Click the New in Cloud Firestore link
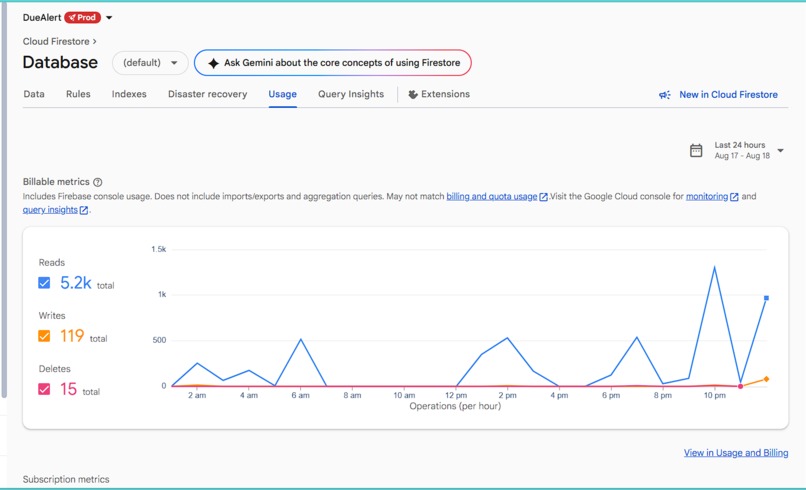 [728, 95]
